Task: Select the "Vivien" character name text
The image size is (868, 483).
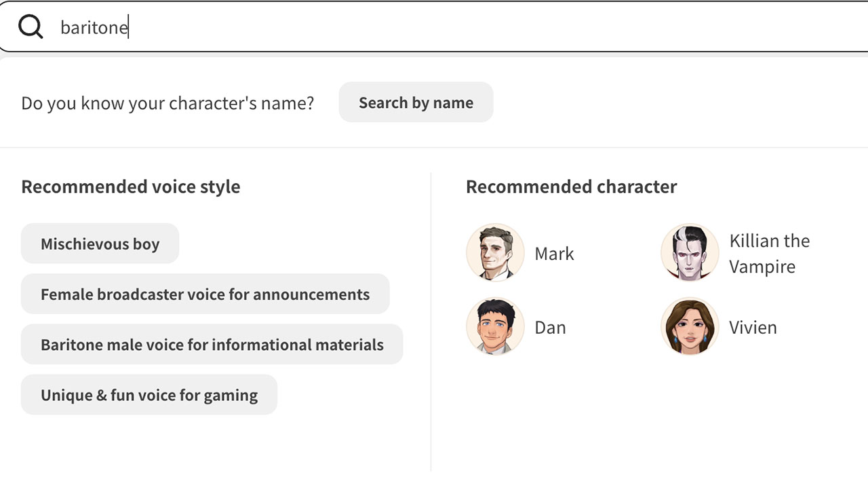Action: pos(753,328)
